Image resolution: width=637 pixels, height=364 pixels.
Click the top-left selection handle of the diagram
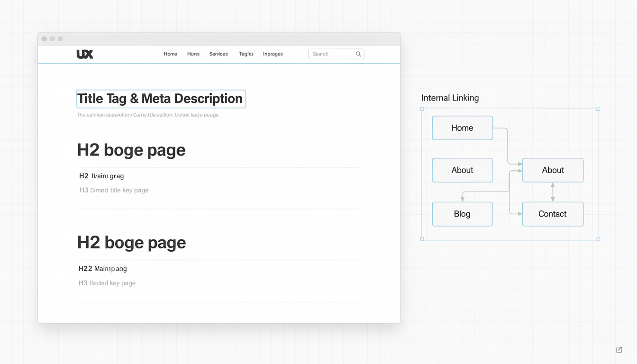point(422,109)
